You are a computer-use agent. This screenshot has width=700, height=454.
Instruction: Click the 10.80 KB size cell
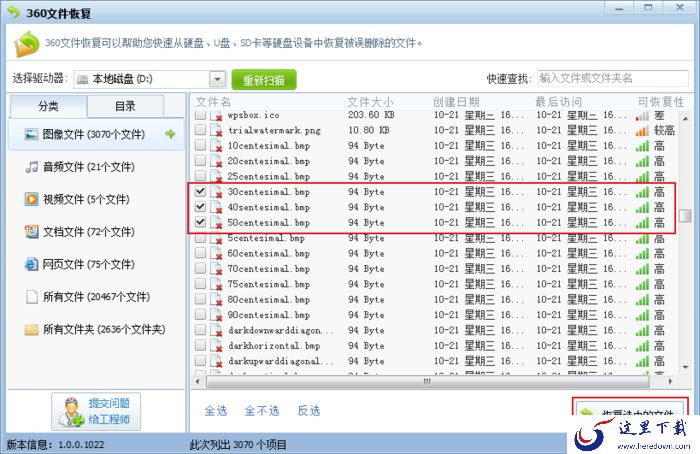(x=368, y=130)
